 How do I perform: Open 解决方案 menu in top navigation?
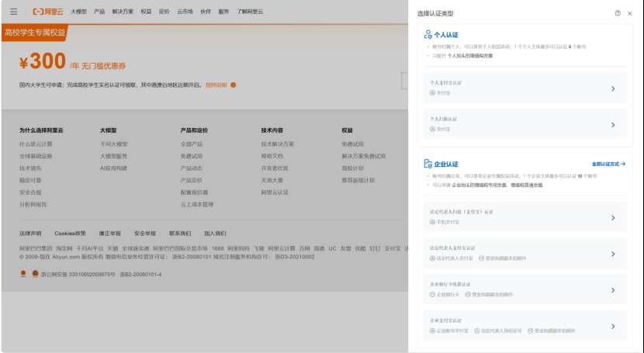click(123, 12)
